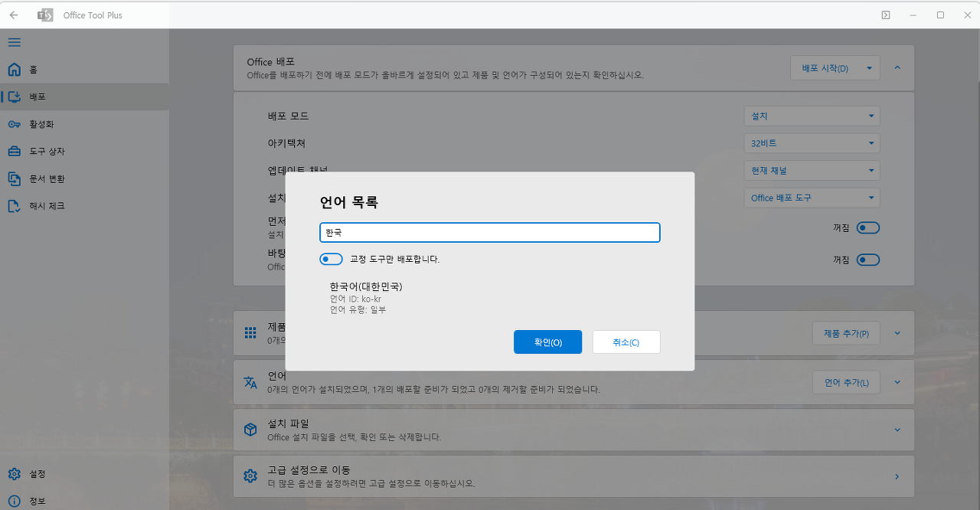This screenshot has width=980, height=510.
Task: Collapse the Office 배포 section chevron
Action: tap(897, 67)
